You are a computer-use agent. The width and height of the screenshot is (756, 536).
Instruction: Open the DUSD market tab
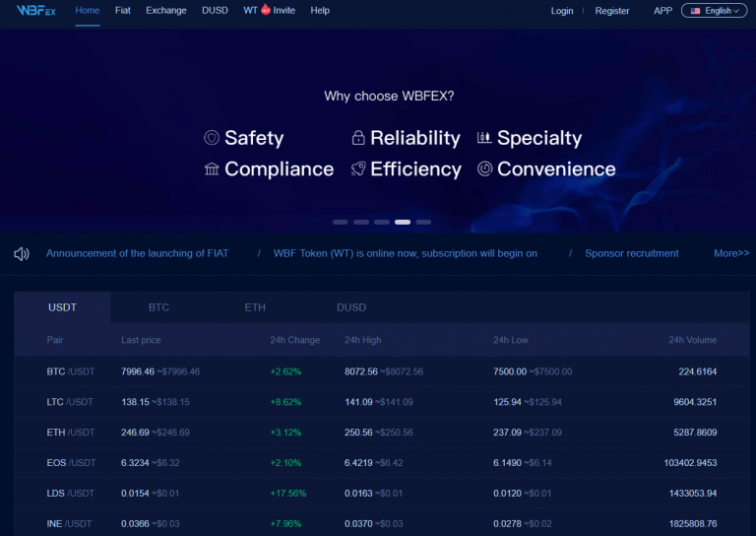click(351, 307)
